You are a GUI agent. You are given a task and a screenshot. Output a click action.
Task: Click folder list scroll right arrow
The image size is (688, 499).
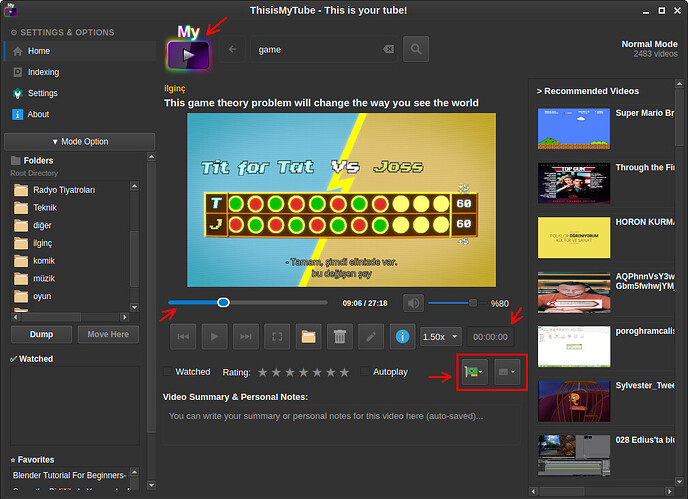pos(125,317)
